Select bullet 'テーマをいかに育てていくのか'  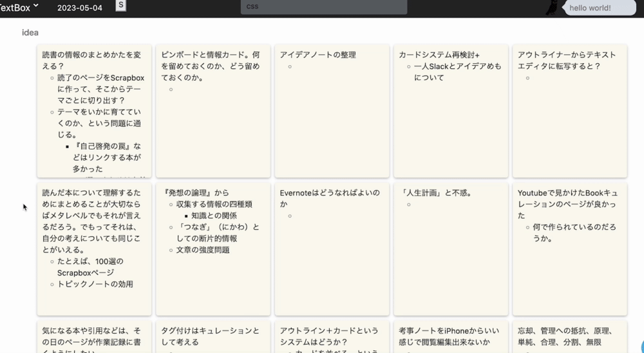[99, 123]
